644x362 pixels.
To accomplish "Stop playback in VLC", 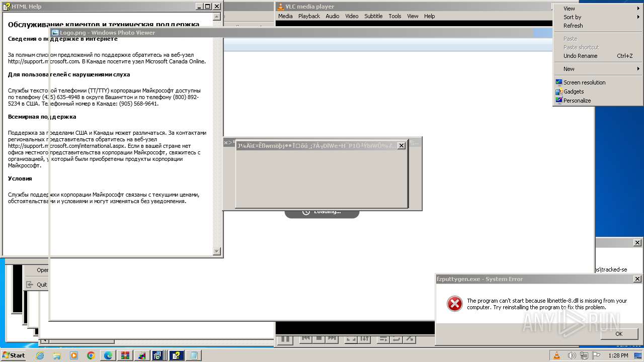I will click(x=318, y=339).
